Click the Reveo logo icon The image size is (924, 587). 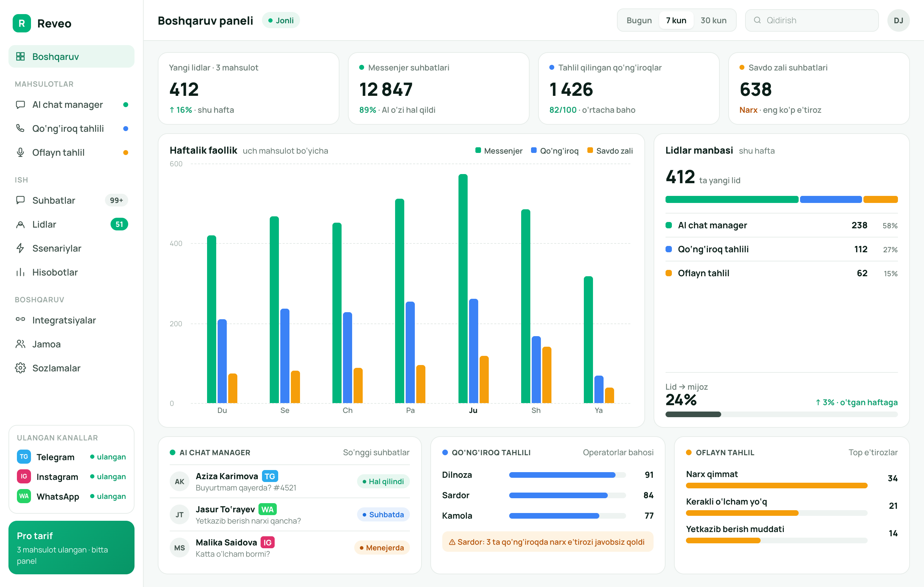point(22,23)
